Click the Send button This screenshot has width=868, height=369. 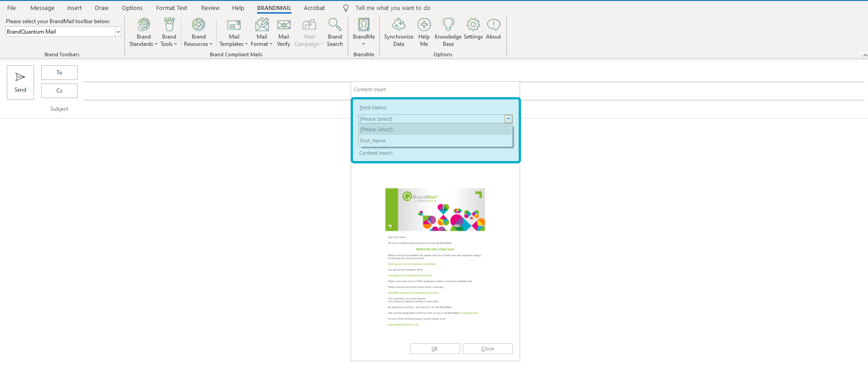click(20, 83)
